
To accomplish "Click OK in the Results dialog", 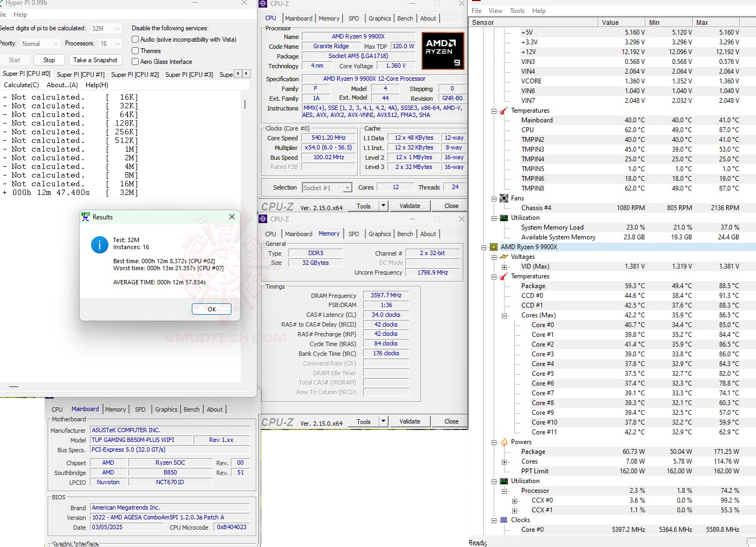I will [x=211, y=309].
